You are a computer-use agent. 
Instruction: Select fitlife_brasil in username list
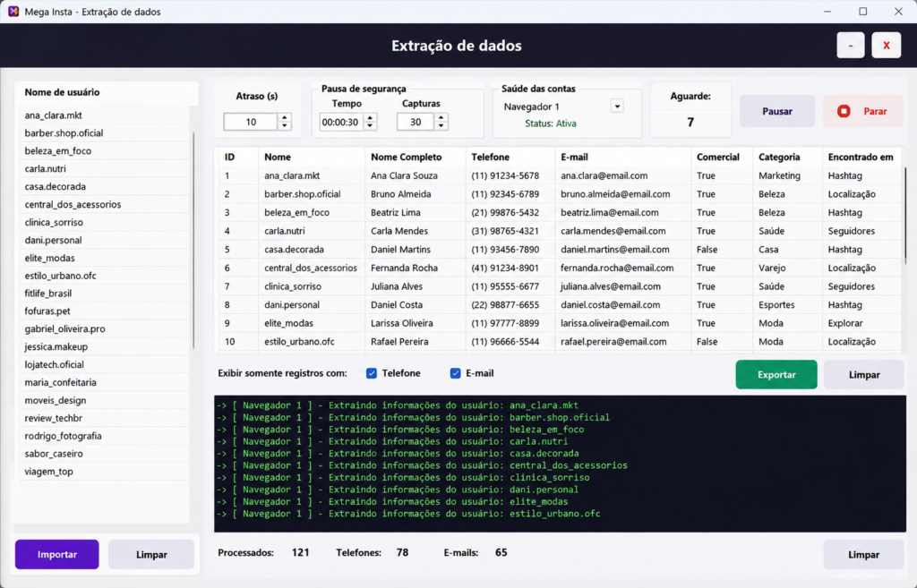(x=104, y=294)
